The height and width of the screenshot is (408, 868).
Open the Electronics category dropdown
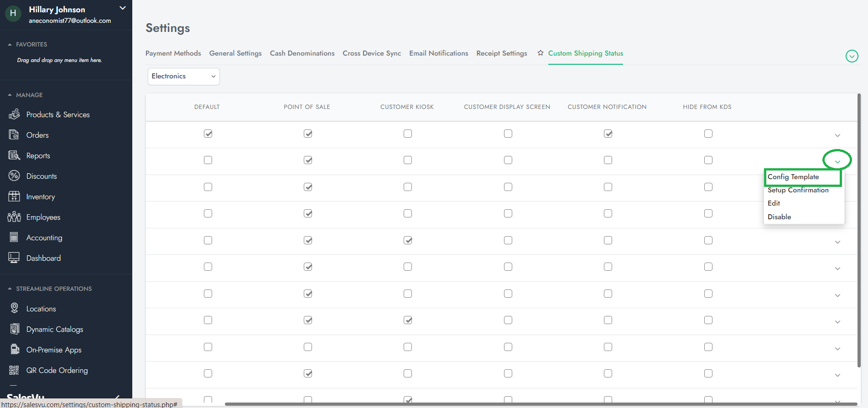click(183, 77)
